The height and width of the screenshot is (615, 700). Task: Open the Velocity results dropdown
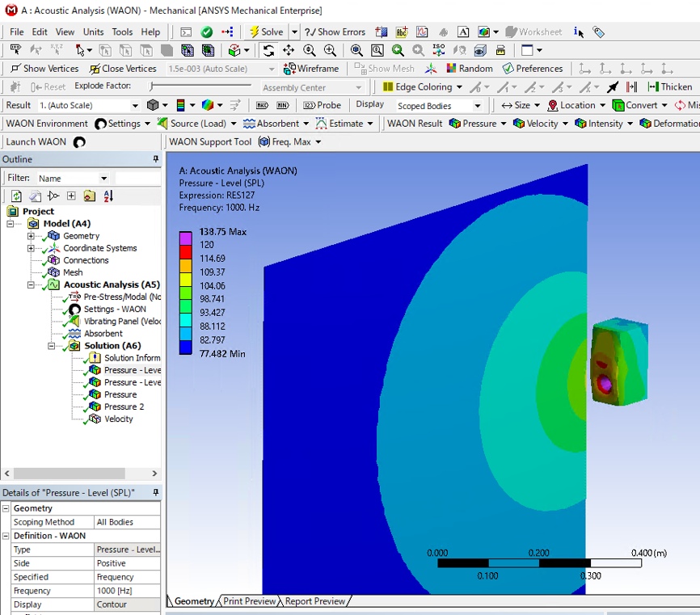(x=565, y=124)
